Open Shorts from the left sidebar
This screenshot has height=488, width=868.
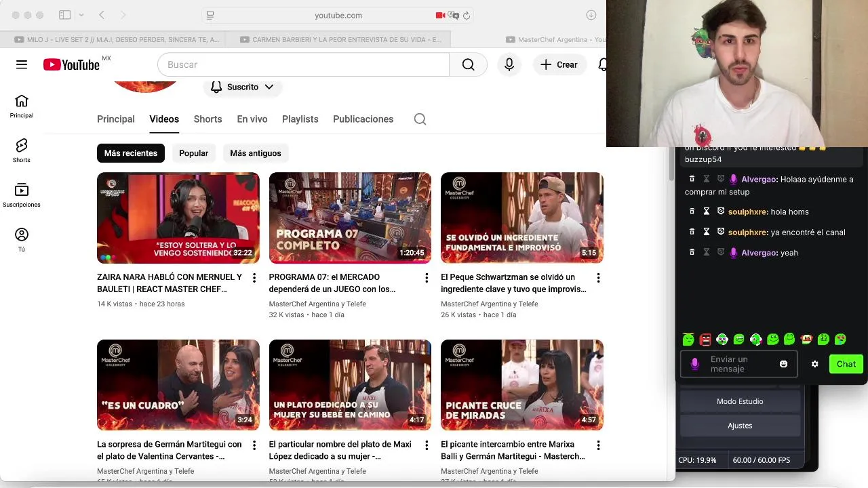[x=22, y=151]
